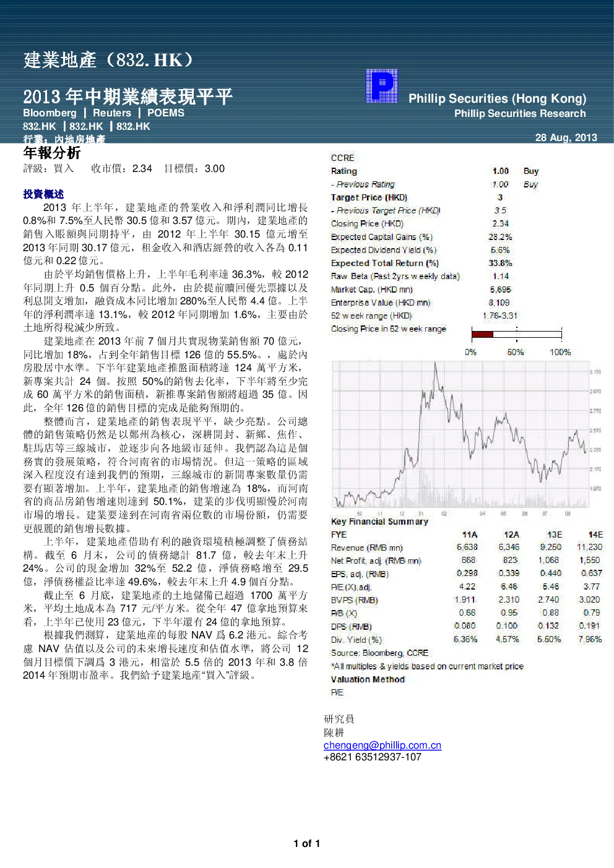The width and height of the screenshot is (614, 868).
Task: Click the 11A column header
Action: [x=470, y=535]
